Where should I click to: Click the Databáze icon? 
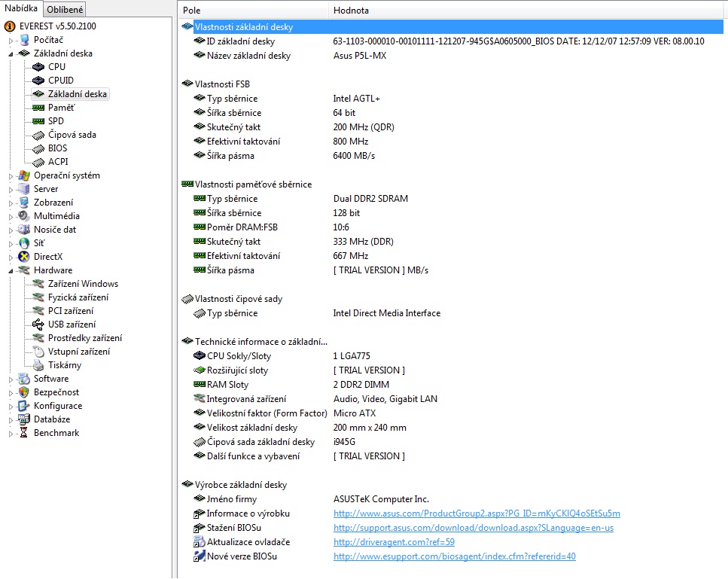tap(24, 419)
